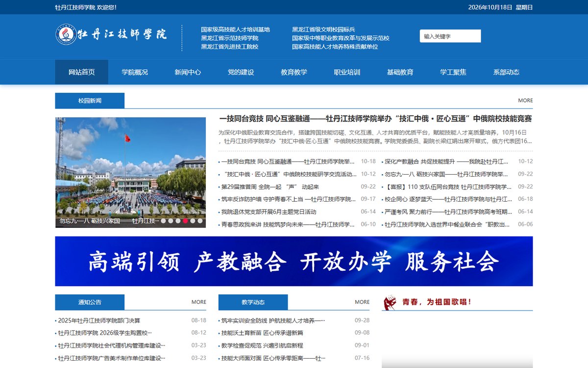Click the 高端引领 产教融合 banner
This screenshot has height=368, width=588.
point(294,262)
